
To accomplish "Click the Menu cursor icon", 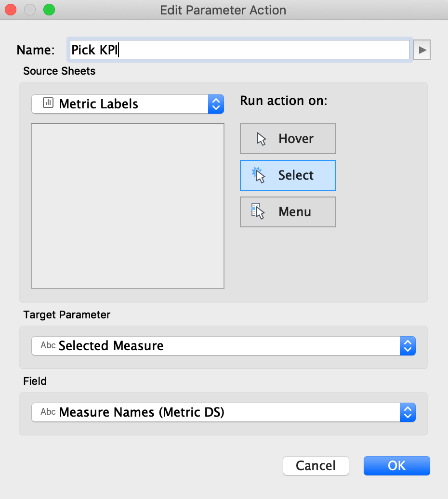I will tap(259, 211).
